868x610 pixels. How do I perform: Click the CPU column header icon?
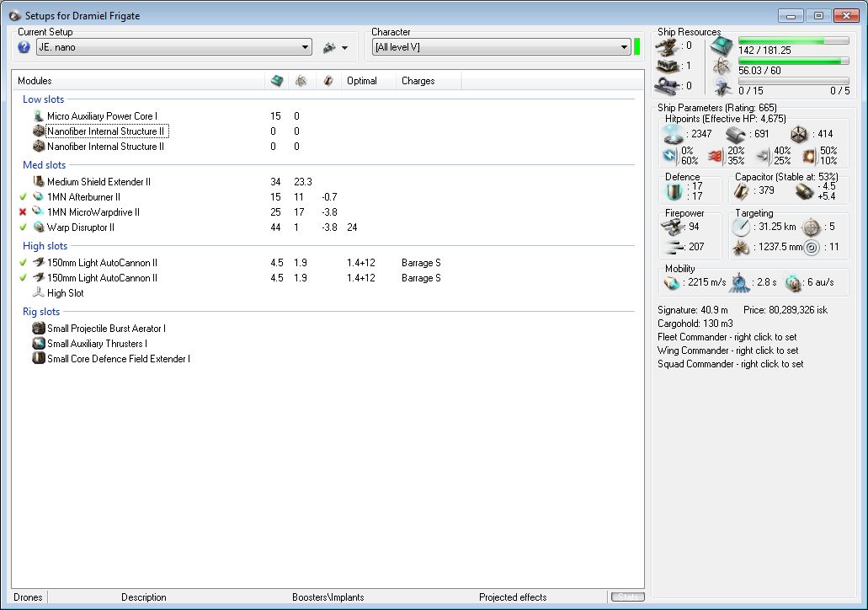pos(277,81)
